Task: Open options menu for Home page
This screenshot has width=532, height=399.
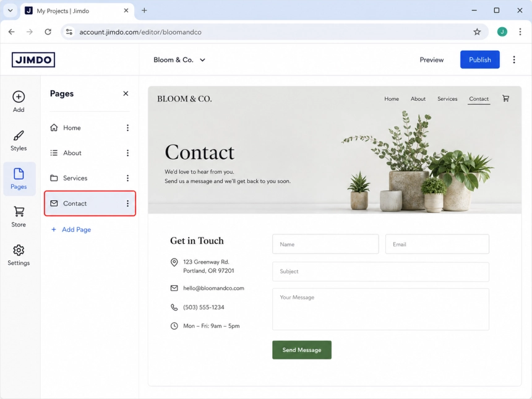Action: tap(127, 127)
